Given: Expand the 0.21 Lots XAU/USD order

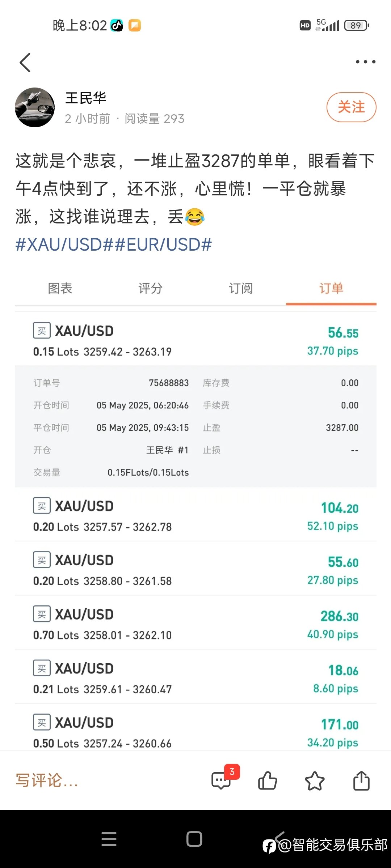Looking at the screenshot, I should pos(195,677).
